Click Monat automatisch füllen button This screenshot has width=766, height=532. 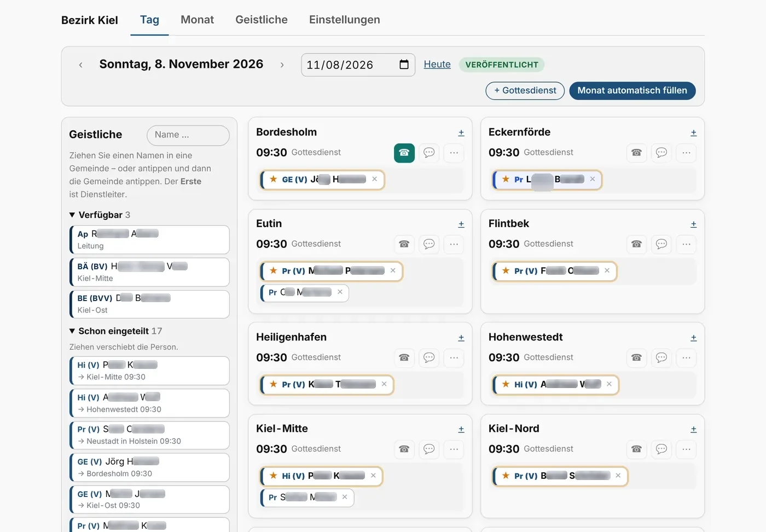pyautogui.click(x=632, y=91)
